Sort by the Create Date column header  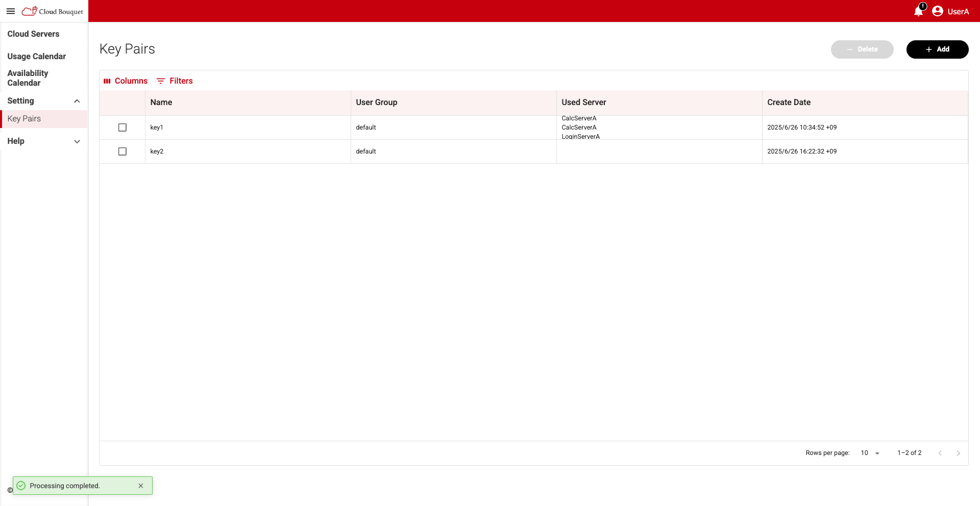tap(789, 103)
